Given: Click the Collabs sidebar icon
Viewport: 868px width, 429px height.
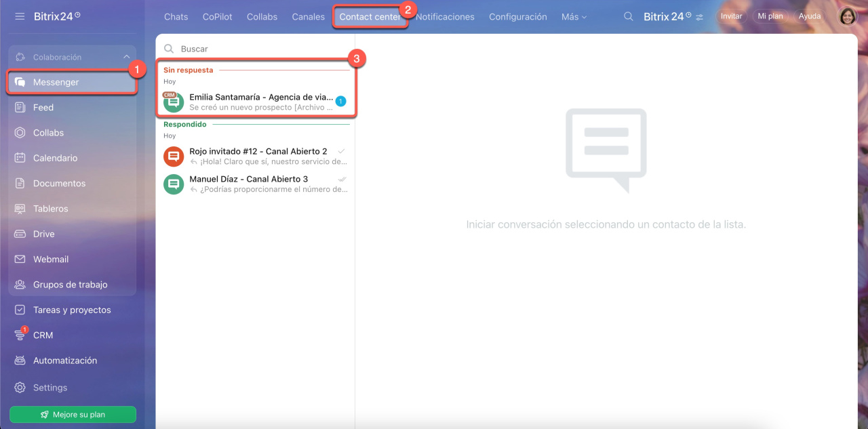Looking at the screenshot, I should (20, 133).
